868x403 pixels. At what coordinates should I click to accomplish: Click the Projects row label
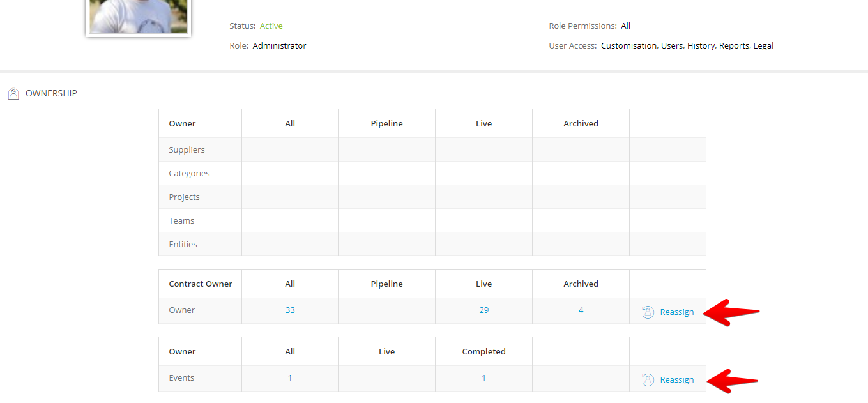pyautogui.click(x=184, y=197)
